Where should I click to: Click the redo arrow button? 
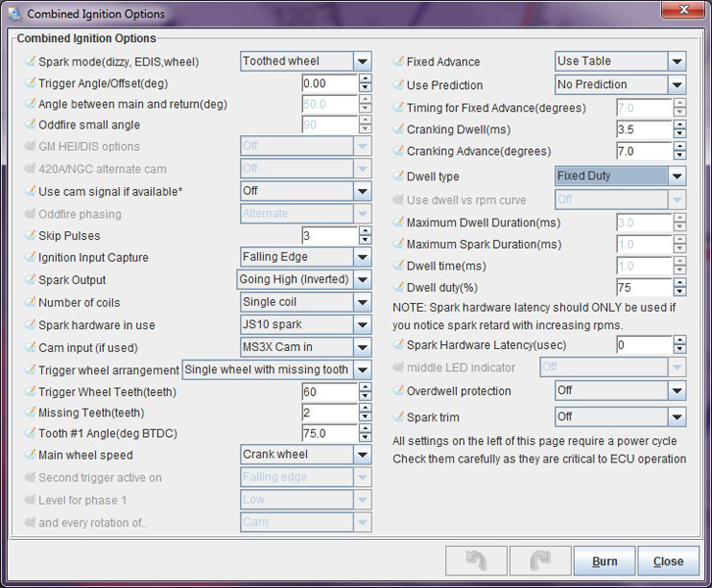(x=537, y=561)
